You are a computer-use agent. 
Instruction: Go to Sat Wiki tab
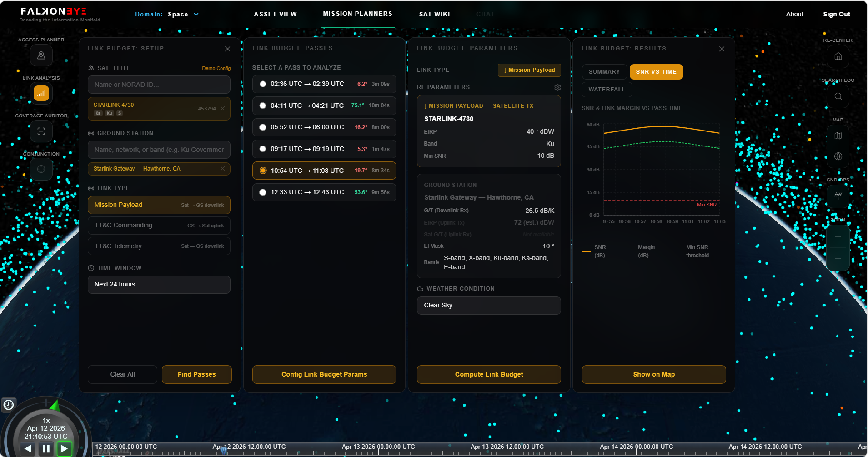tap(435, 14)
